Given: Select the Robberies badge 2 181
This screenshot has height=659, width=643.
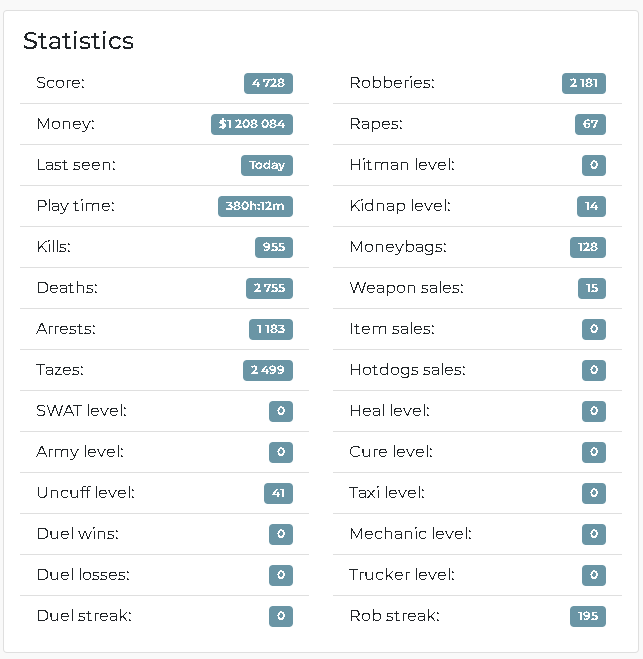Looking at the screenshot, I should click(584, 83).
